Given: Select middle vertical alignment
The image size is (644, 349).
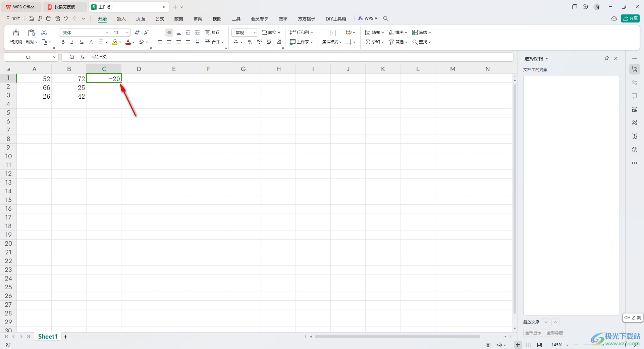Looking at the screenshot, I should 169,33.
